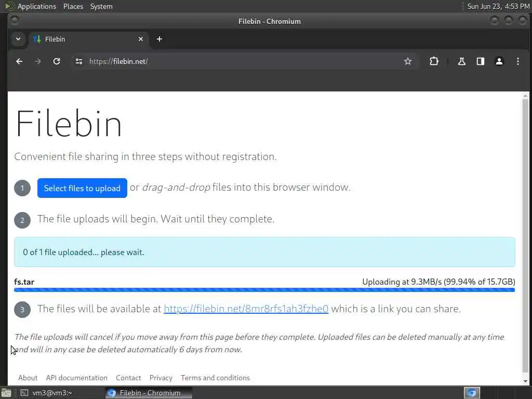Bookmark this page with the star

[408, 61]
